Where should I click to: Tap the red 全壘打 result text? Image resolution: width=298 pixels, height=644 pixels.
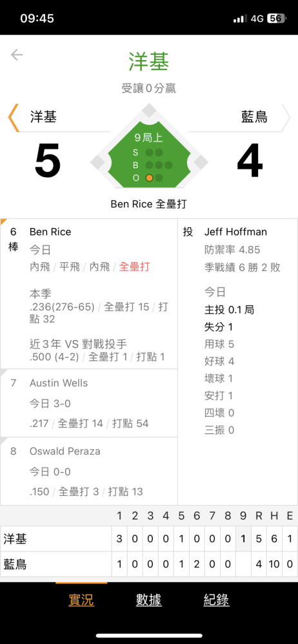point(135,267)
